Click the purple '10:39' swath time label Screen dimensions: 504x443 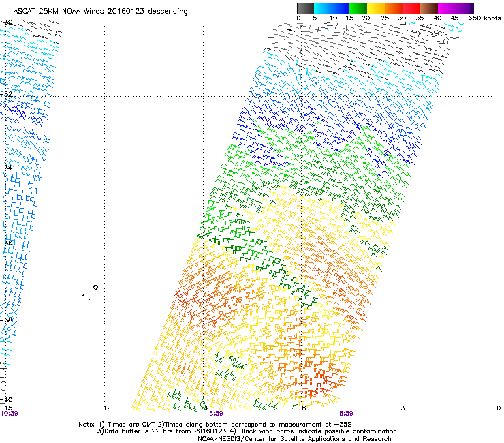(10, 414)
